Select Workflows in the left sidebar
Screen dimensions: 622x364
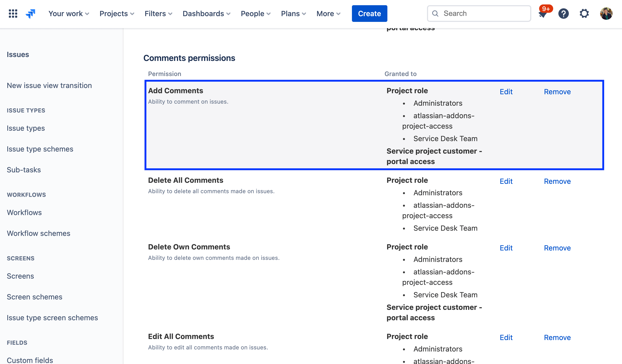click(24, 212)
